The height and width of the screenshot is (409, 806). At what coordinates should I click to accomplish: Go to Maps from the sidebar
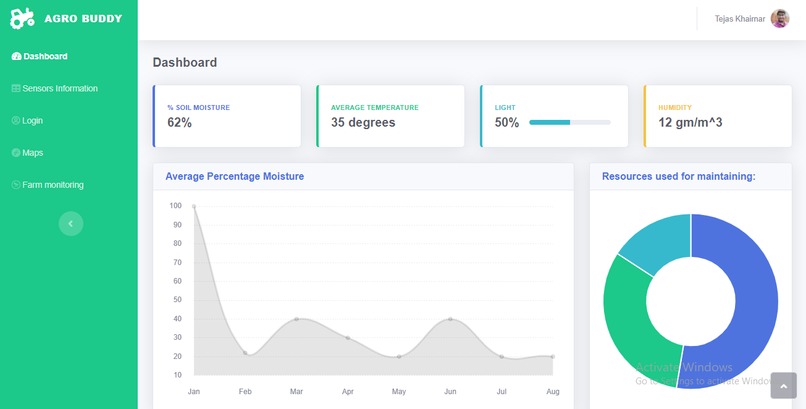(x=27, y=153)
